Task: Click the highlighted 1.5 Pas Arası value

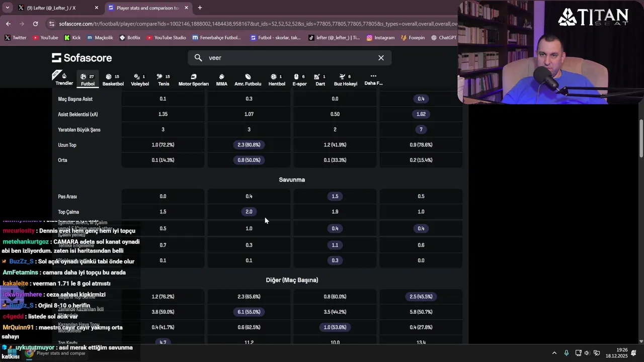Action: 335,196
